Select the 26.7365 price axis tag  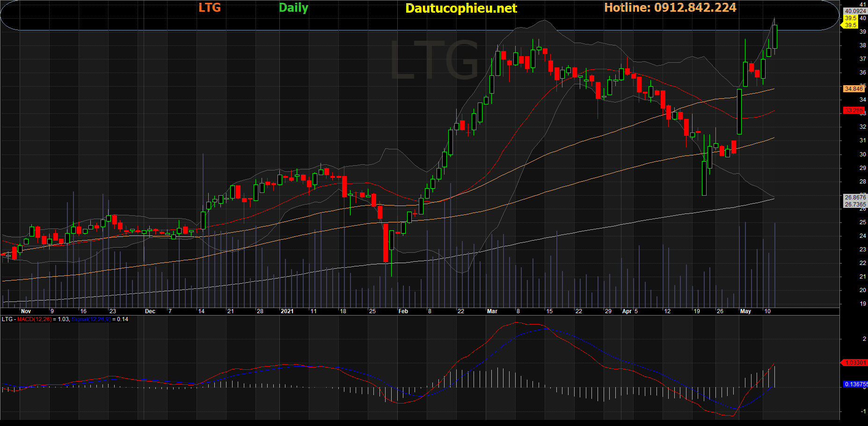(855, 205)
